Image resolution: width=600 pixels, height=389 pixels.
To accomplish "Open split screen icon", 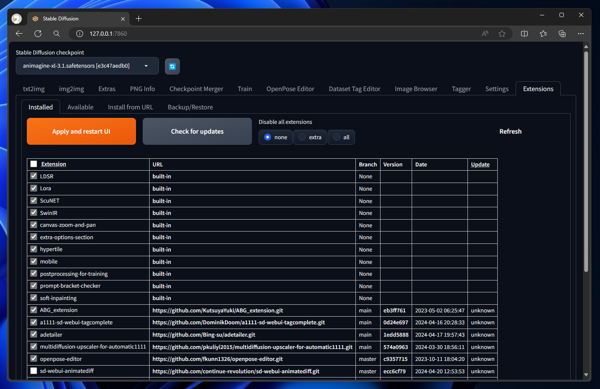I will point(524,34).
